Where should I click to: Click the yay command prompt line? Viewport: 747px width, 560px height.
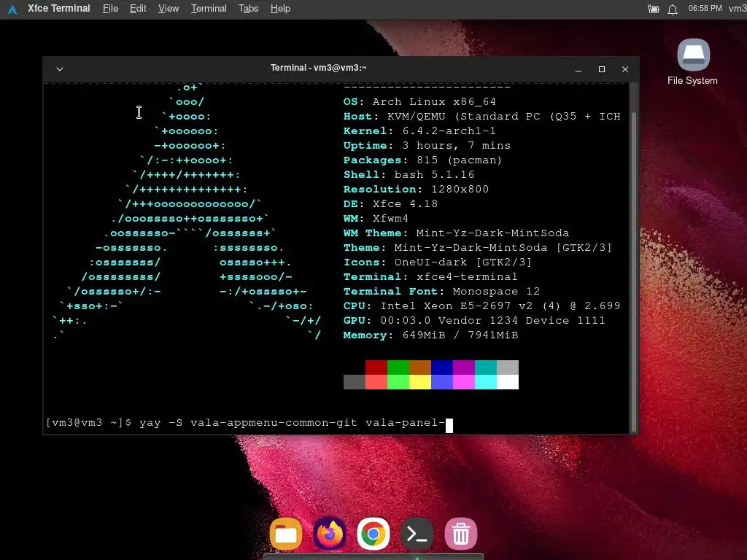[x=249, y=423]
